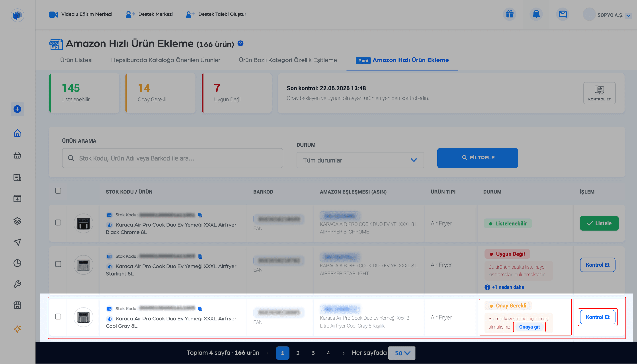
Task: Click the app logo in the sidebar
Action: 17,15
